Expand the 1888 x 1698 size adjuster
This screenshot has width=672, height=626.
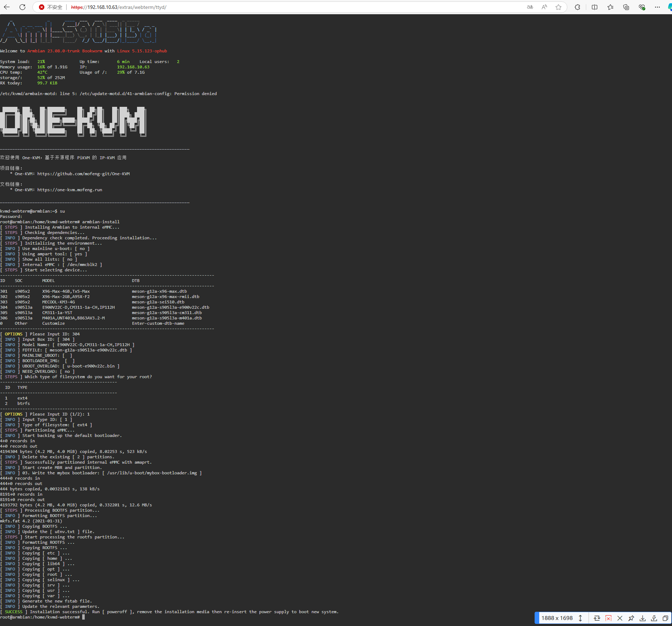(x=580, y=618)
